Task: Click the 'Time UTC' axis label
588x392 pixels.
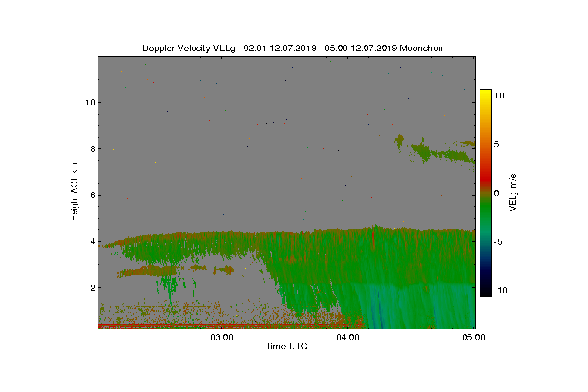Action: point(287,347)
